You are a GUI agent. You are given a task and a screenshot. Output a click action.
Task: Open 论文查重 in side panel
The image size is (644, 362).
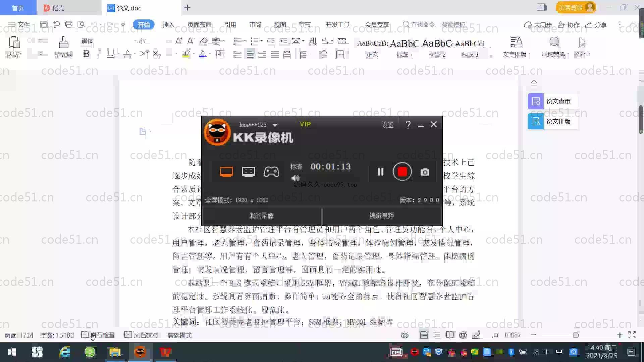tap(553, 101)
